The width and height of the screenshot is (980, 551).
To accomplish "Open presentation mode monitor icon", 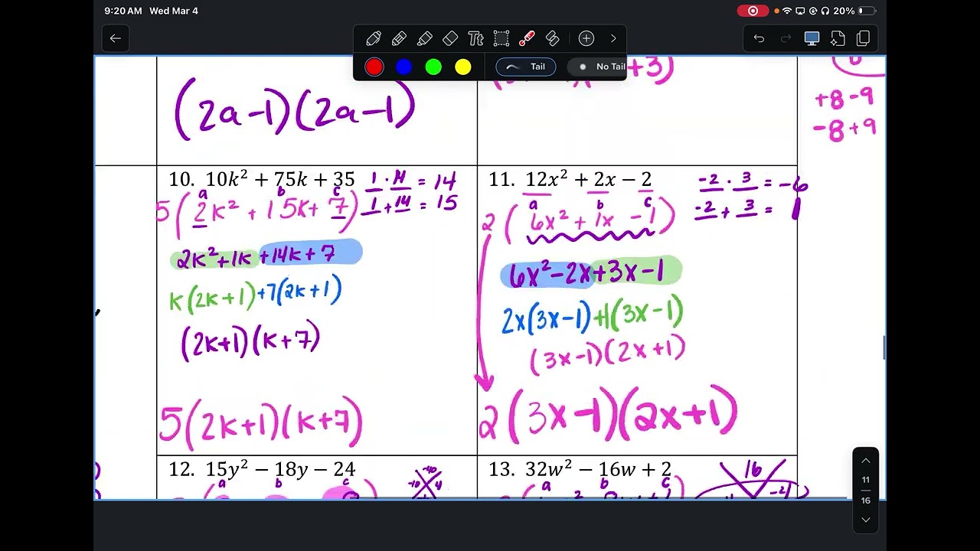I will point(812,38).
